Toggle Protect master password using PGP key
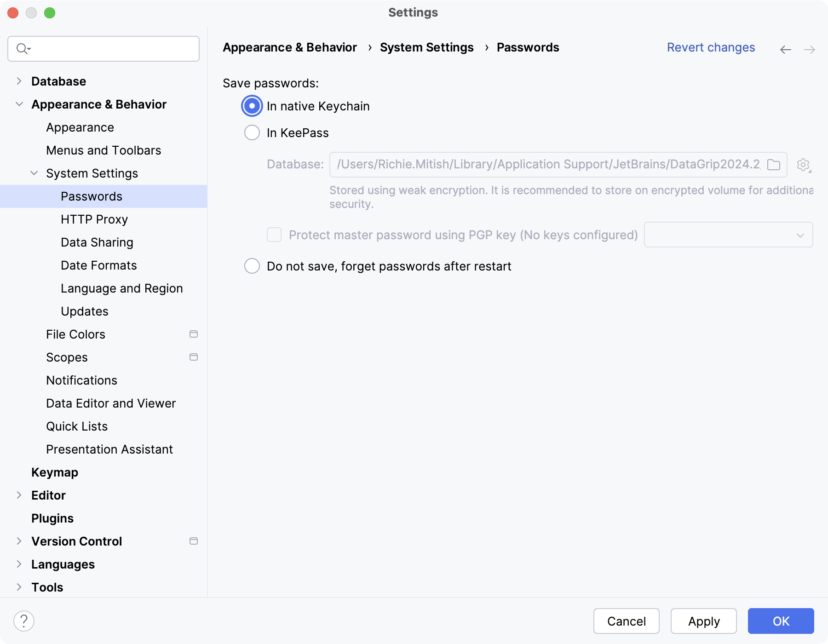 pyautogui.click(x=275, y=235)
